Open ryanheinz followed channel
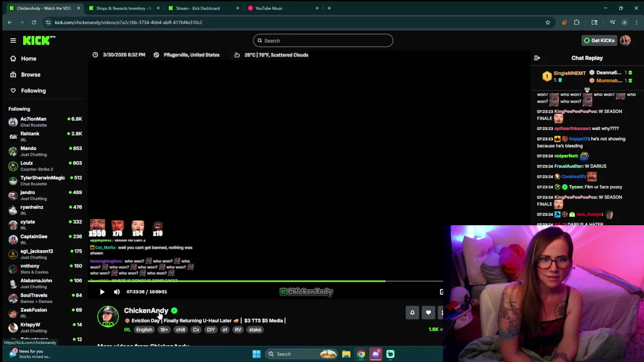The width and height of the screenshot is (644, 362). [x=45, y=210]
